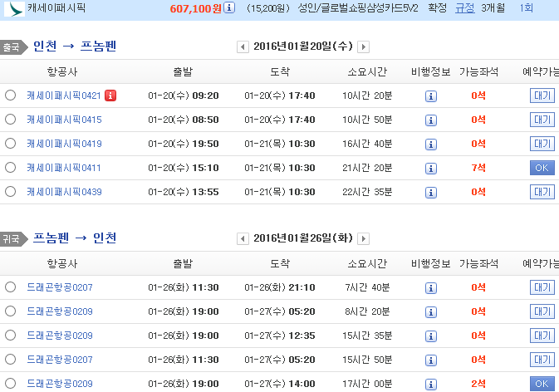This screenshot has width=559, height=392.
Task: Open 캐세이패시픽0419 flight link
Action: 64,144
